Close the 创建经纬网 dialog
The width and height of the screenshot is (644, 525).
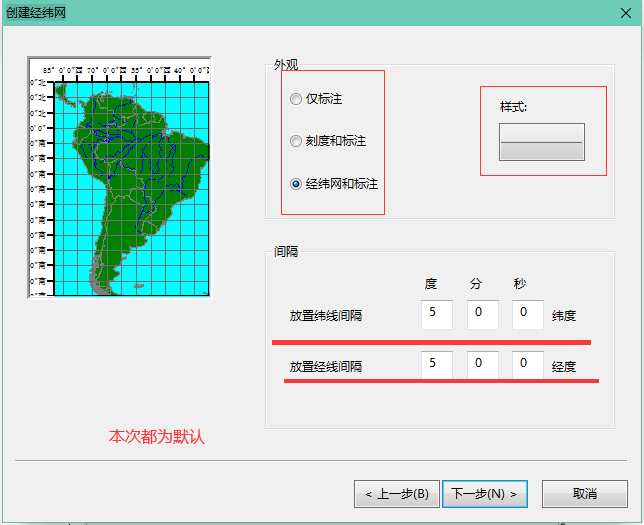pyautogui.click(x=626, y=13)
